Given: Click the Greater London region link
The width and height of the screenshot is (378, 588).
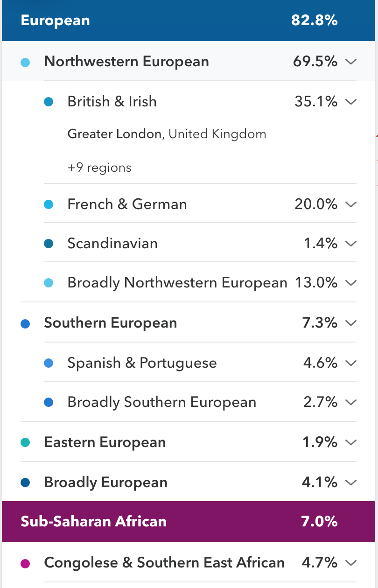Looking at the screenshot, I should [114, 134].
